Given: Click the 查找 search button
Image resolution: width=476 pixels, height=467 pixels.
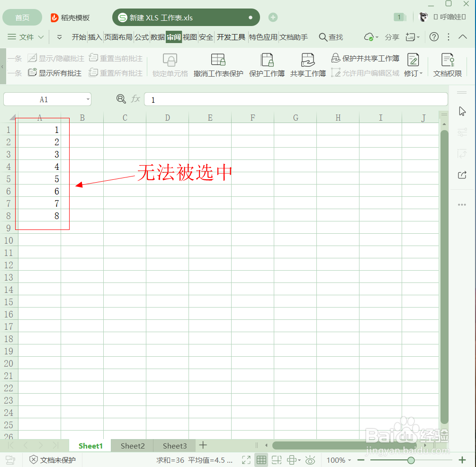Looking at the screenshot, I should point(331,37).
